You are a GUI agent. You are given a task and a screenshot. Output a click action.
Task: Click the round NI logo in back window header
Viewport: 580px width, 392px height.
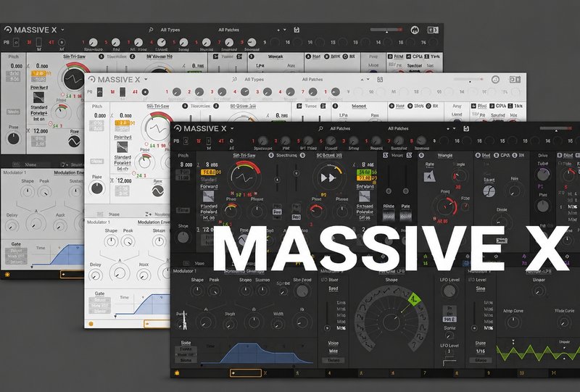(x=415, y=30)
